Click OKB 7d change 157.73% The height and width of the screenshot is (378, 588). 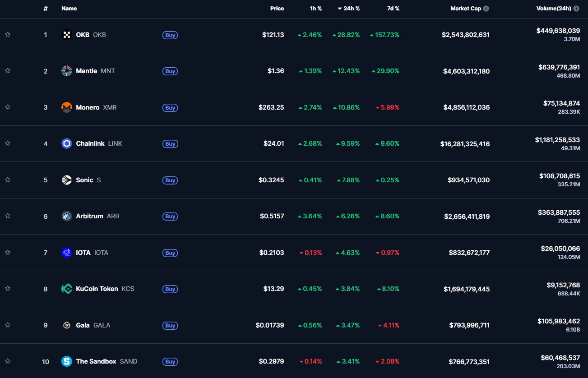click(x=384, y=35)
